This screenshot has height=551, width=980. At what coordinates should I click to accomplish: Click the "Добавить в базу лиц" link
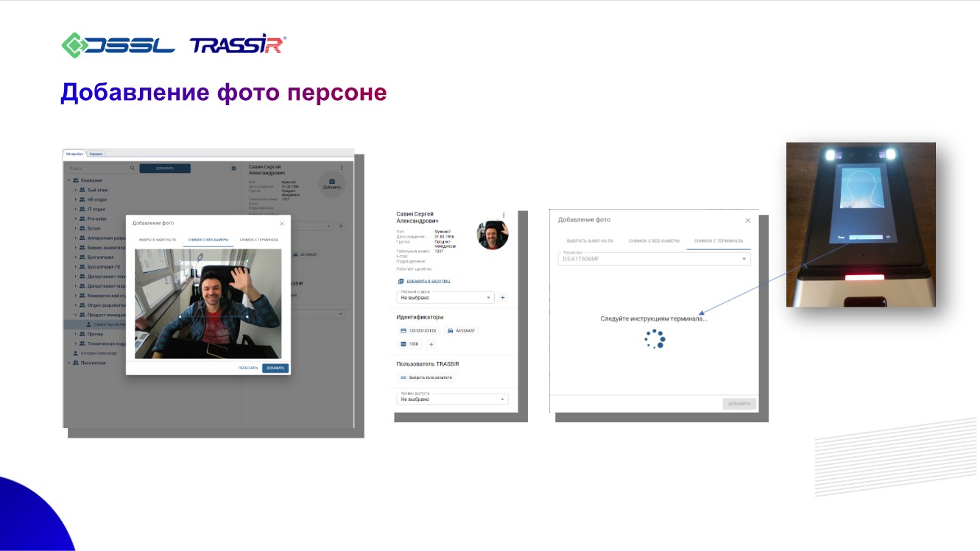(x=428, y=281)
